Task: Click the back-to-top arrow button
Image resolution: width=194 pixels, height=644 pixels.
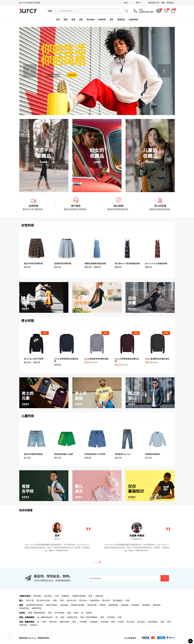Action: (190, 641)
